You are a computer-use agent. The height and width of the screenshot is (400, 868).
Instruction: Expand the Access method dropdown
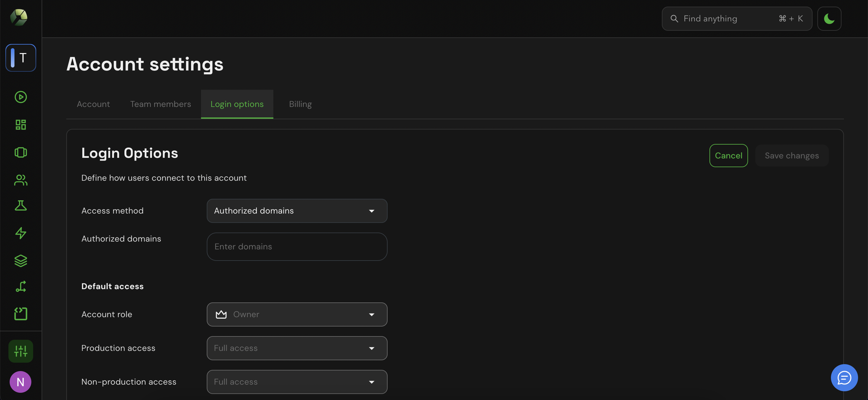(x=297, y=211)
